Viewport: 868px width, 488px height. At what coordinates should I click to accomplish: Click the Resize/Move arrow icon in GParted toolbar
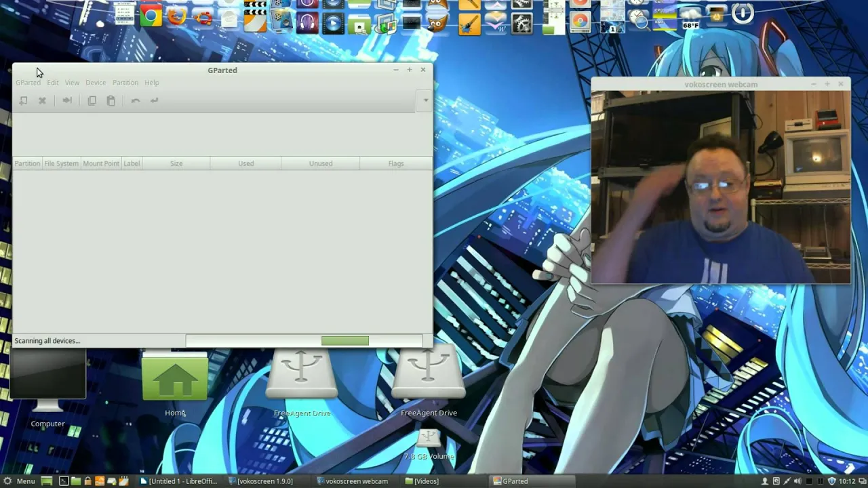coord(67,100)
